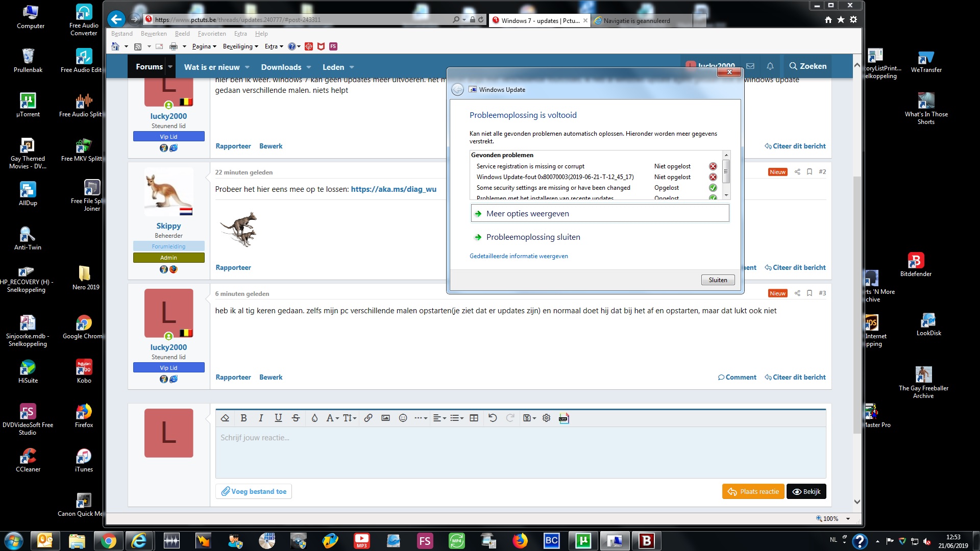980x551 pixels.
Task: Click the remove formatting eraser icon
Action: point(225,418)
